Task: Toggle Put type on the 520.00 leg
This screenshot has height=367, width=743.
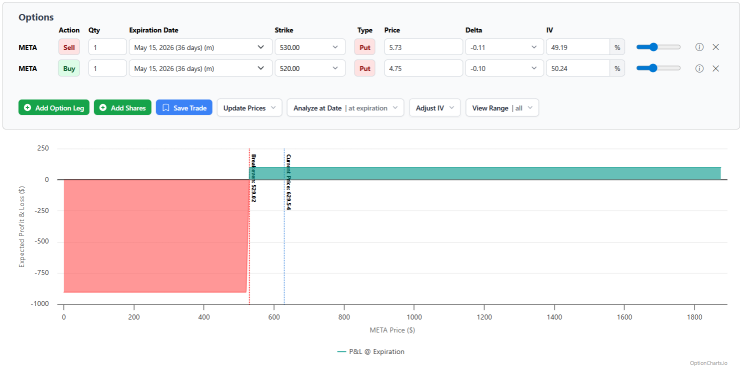Action: (365, 68)
